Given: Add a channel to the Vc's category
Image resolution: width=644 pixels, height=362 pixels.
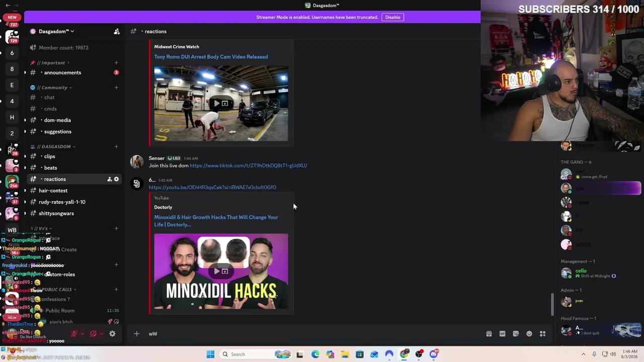Looking at the screenshot, I should [116, 229].
